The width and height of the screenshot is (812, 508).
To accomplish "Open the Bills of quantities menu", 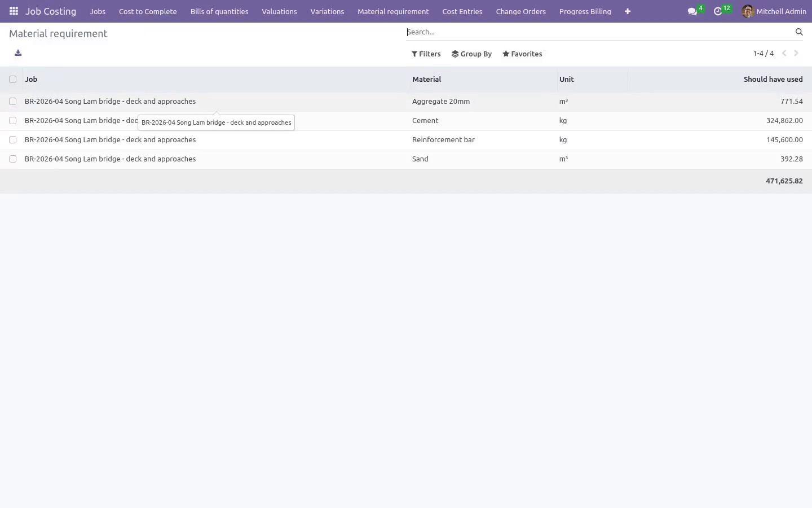I will click(x=219, y=11).
